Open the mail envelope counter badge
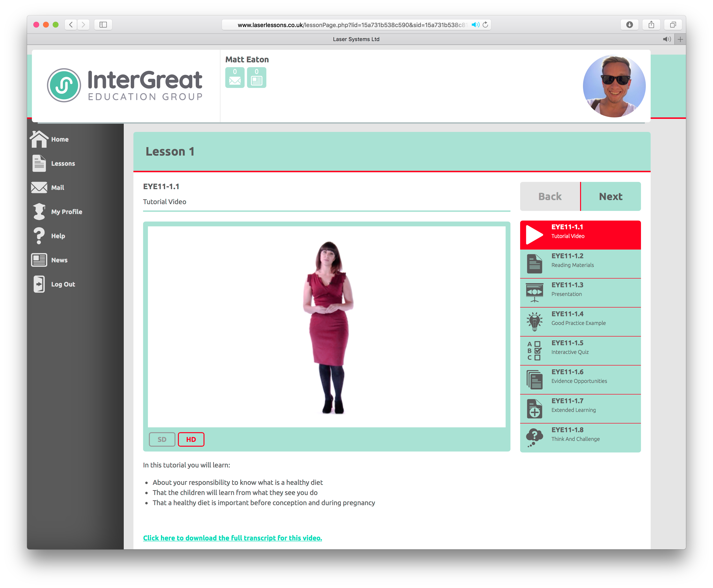The width and height of the screenshot is (713, 588). tap(234, 78)
